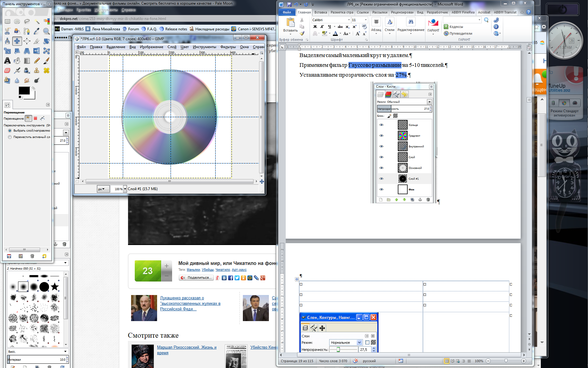The image size is (588, 368).
Task: Select the Eraser tool
Action: pyautogui.click(x=7, y=71)
